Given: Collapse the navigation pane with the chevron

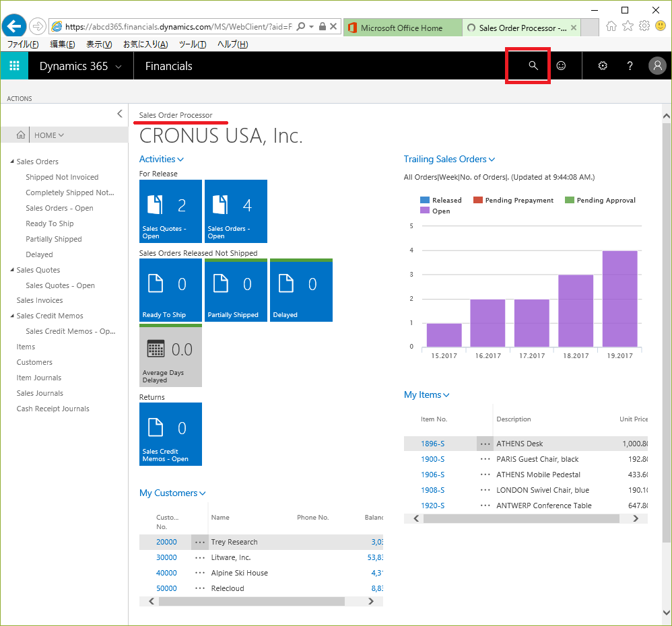Looking at the screenshot, I should (x=120, y=114).
